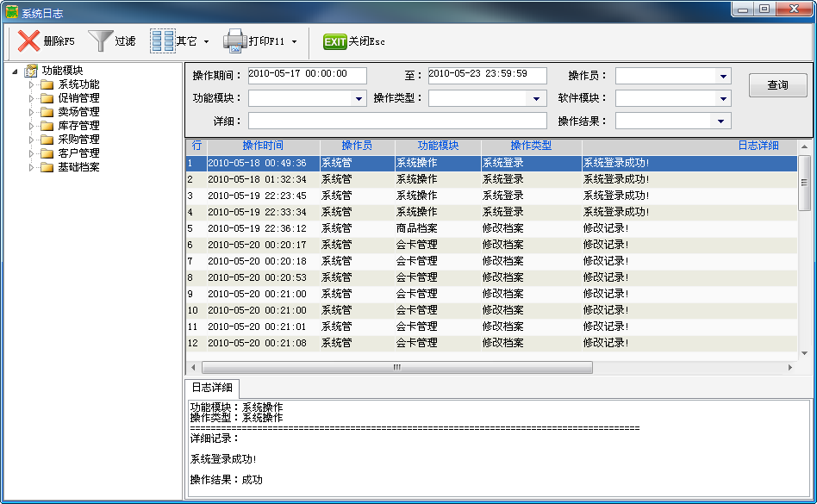The width and height of the screenshot is (817, 504).
Task: Click the horizontal scrollbar in log table
Action: [x=396, y=367]
